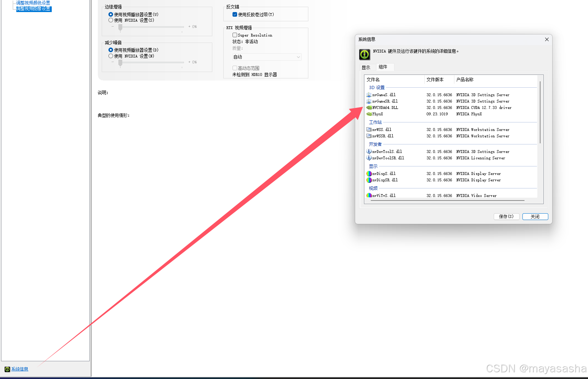Click the system information dialog icon
This screenshot has width=588, height=379.
pos(365,54)
